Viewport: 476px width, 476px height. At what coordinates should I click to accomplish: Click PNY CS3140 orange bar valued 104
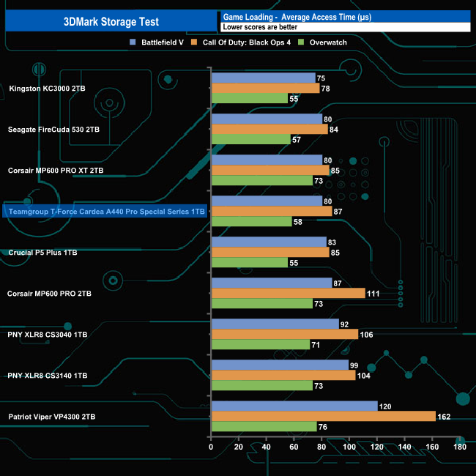tap(283, 375)
